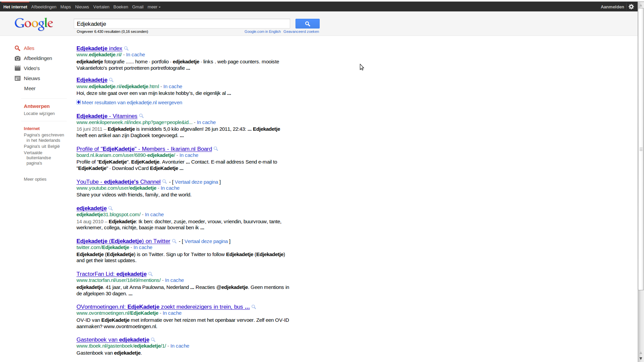Open Maps in the top navigation bar
The image size is (644, 362).
coord(65,7)
